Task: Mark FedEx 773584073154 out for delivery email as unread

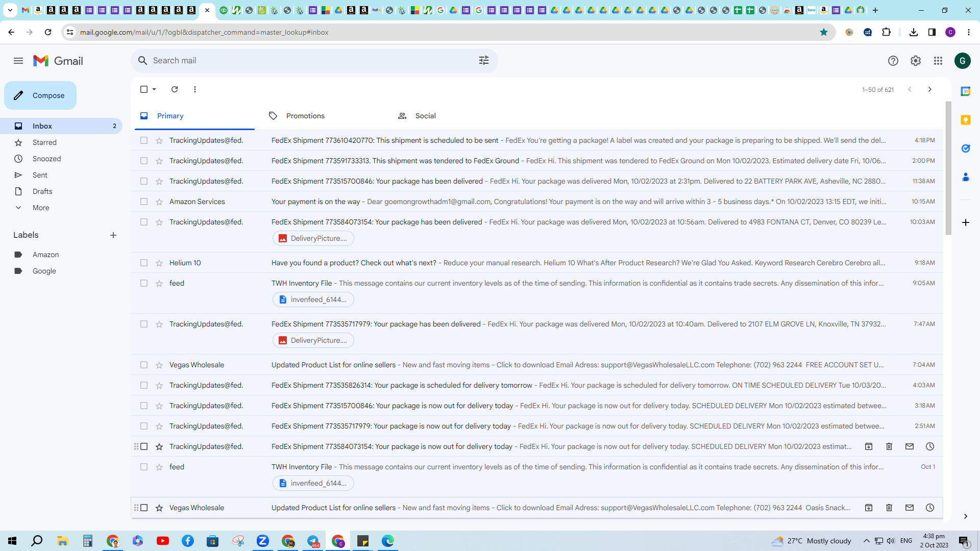Action: 910,446
